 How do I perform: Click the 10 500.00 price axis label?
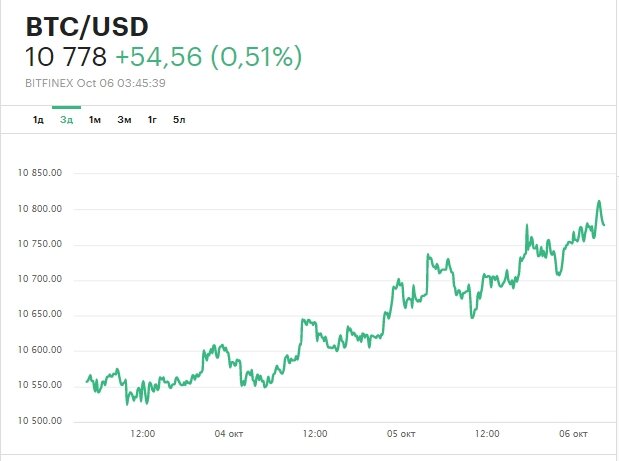[41, 421]
